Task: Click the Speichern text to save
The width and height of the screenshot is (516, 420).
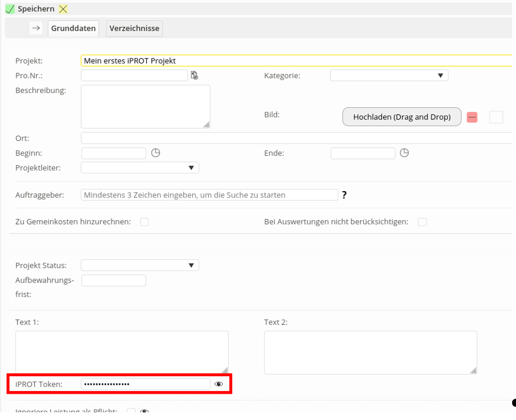Action: 36,9
